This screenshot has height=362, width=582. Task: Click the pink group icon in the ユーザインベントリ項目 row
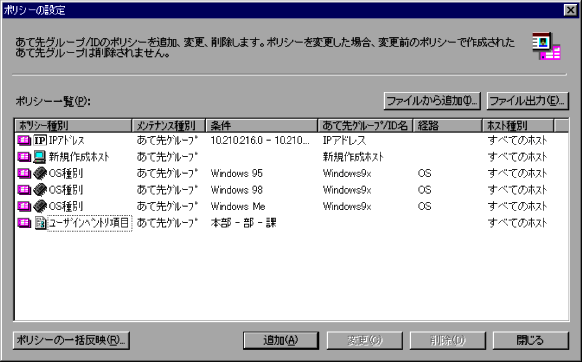(24, 223)
